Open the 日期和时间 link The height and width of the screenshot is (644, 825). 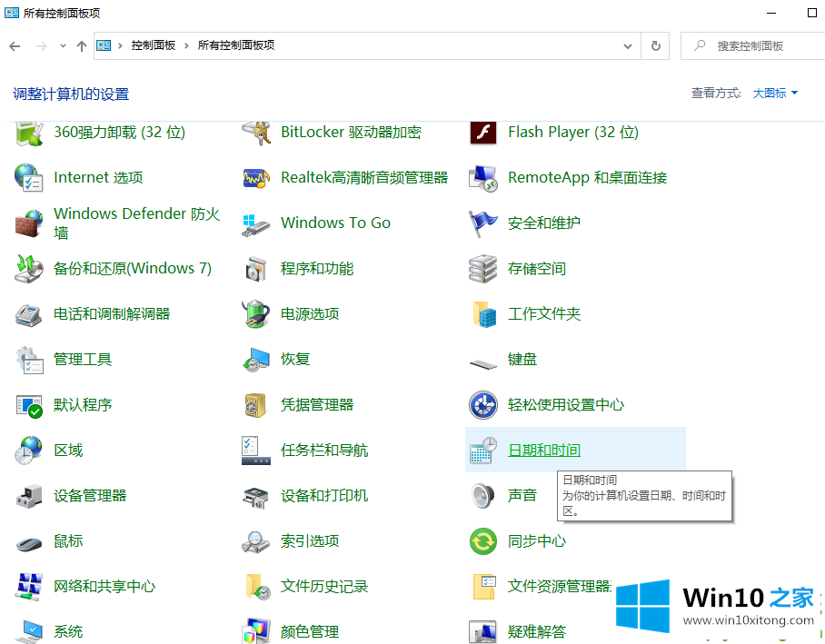pos(544,451)
